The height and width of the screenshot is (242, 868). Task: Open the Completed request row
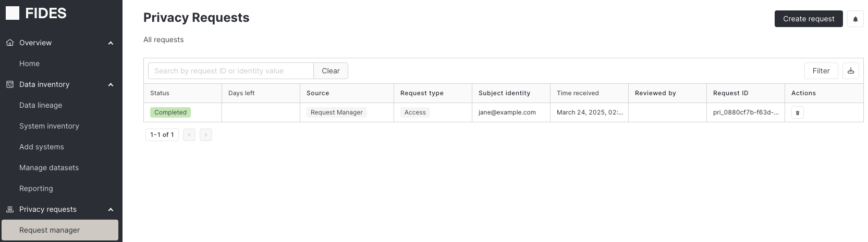pos(503,112)
